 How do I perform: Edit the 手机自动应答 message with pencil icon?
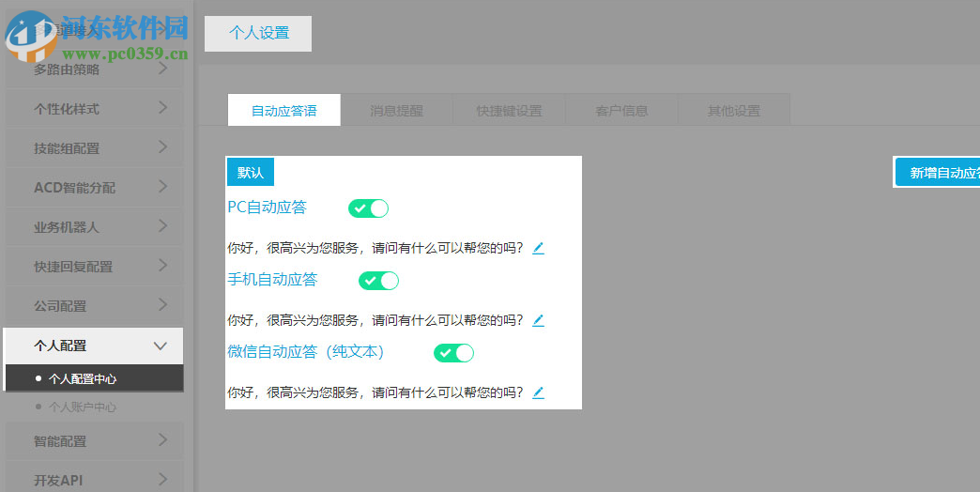538,321
